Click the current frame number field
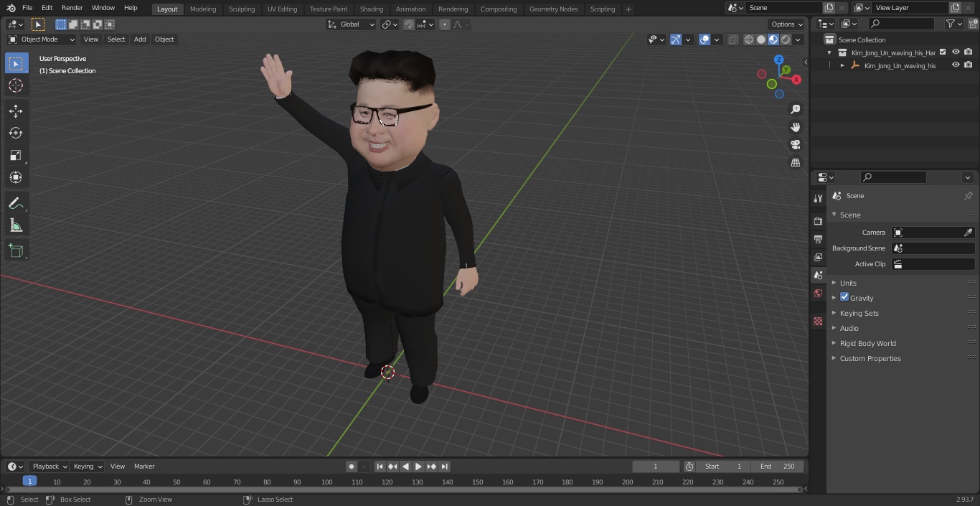This screenshot has height=506, width=980. pyautogui.click(x=655, y=467)
